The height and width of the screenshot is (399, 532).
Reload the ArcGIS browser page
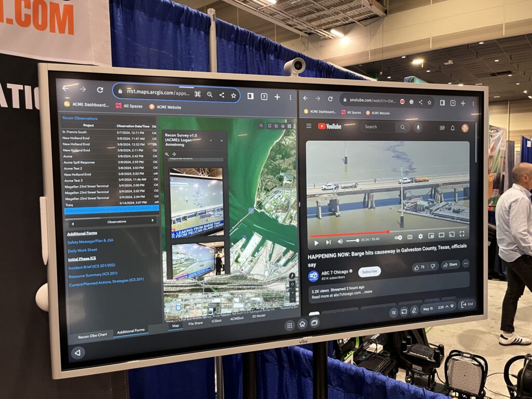point(100,90)
